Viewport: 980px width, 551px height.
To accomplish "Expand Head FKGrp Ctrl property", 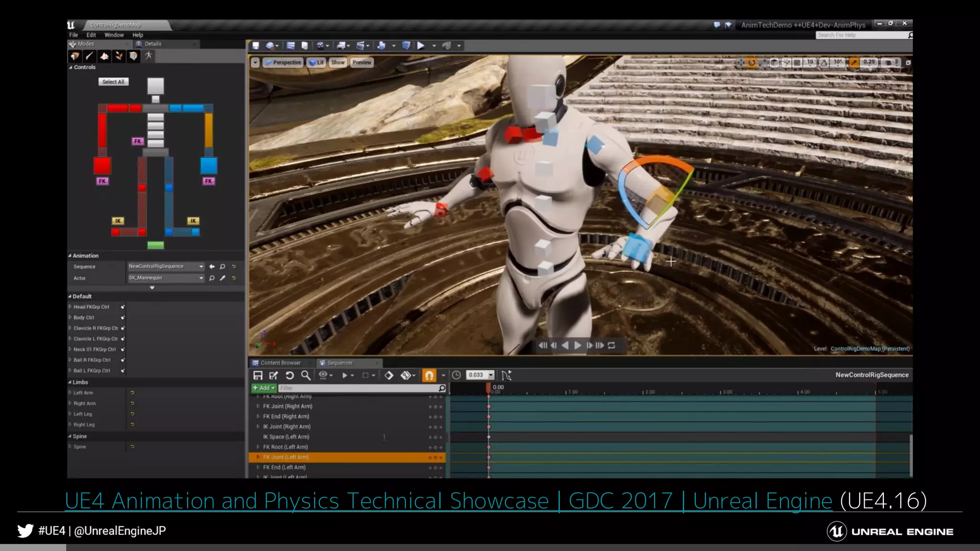I will (x=70, y=307).
